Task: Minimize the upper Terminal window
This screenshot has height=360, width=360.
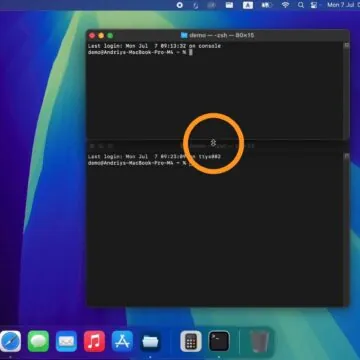Action: [101, 35]
